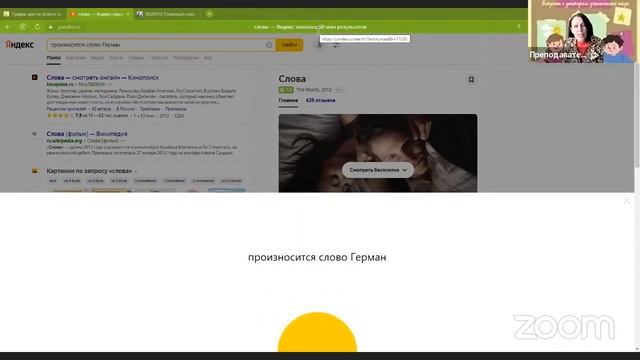
Task: Click the Yandex browser home icon beside back arrow
Action: (x=22, y=27)
